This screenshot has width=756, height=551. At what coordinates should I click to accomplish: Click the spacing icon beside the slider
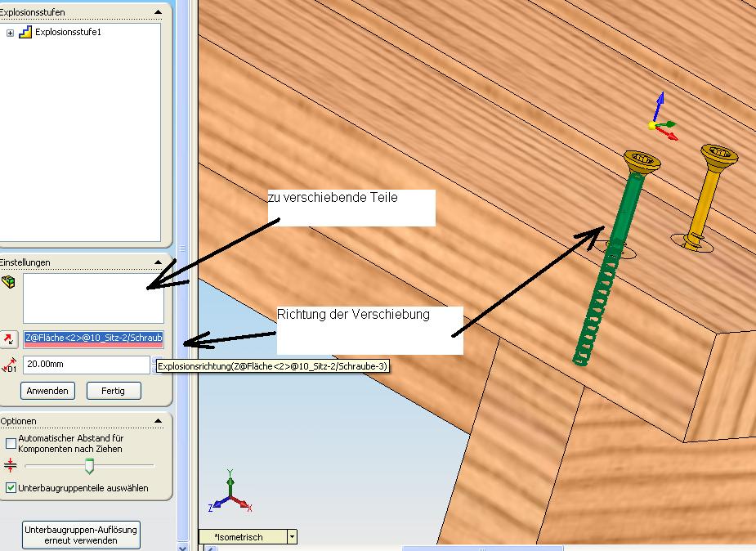tap(11, 465)
